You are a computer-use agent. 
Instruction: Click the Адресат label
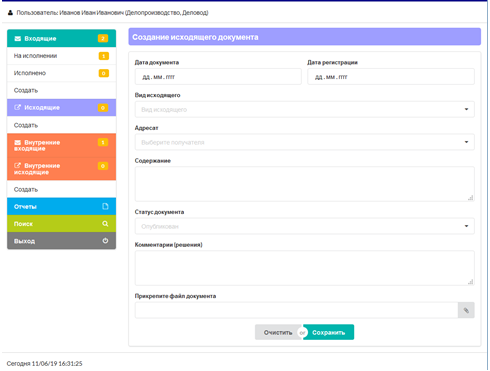tap(146, 128)
